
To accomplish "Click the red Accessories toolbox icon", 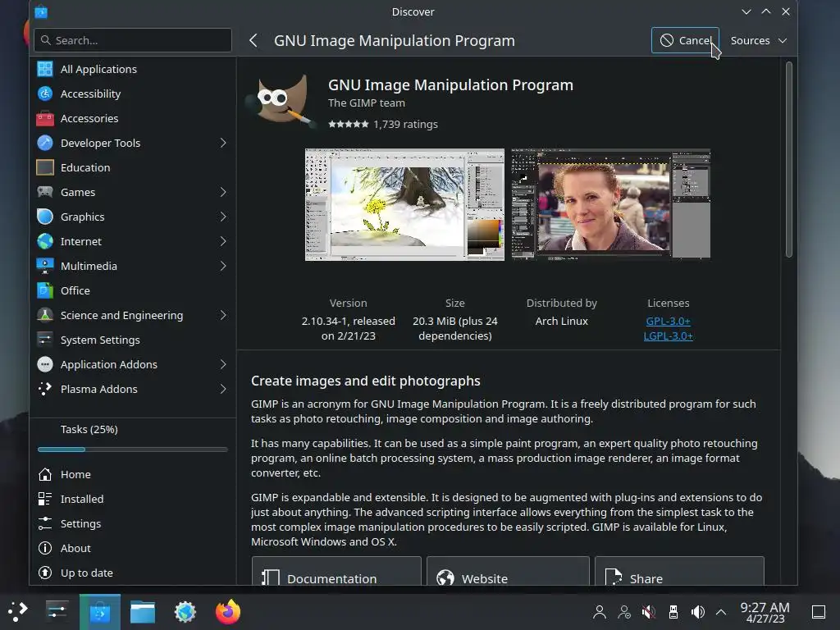I will 45,118.
